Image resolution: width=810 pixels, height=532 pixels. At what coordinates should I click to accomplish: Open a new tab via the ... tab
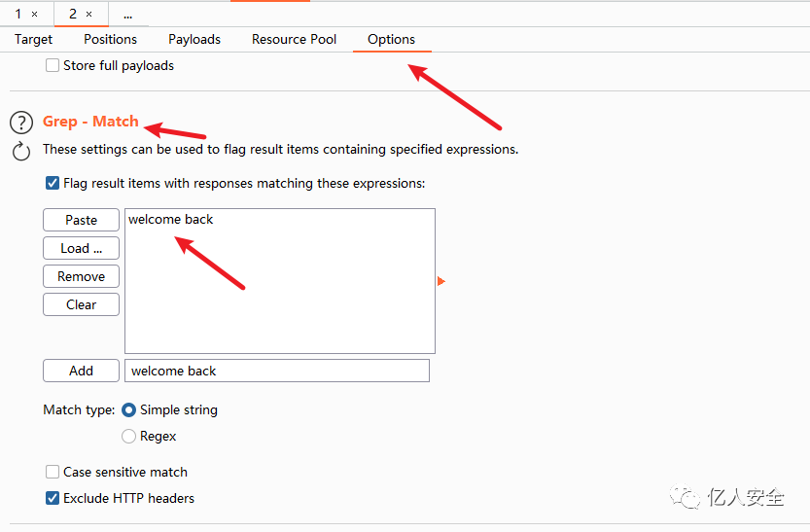(x=128, y=16)
